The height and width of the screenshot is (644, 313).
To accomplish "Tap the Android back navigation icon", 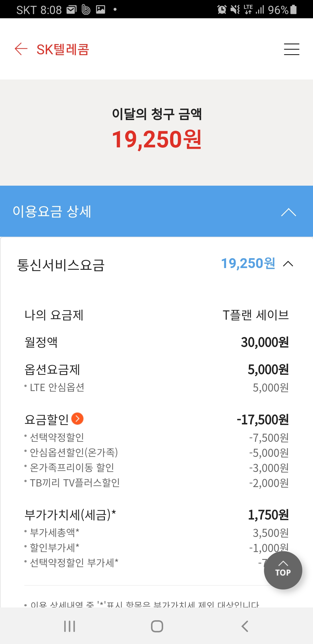I will pos(245,626).
